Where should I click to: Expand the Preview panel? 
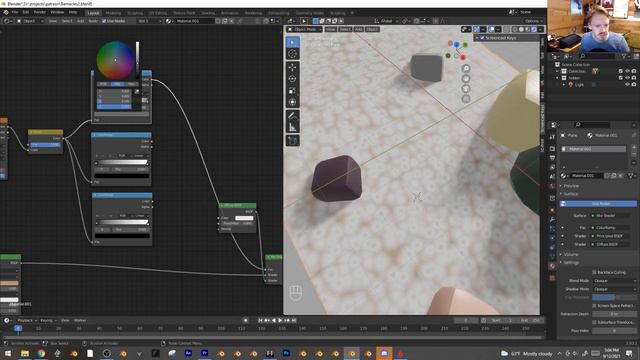[x=571, y=186]
